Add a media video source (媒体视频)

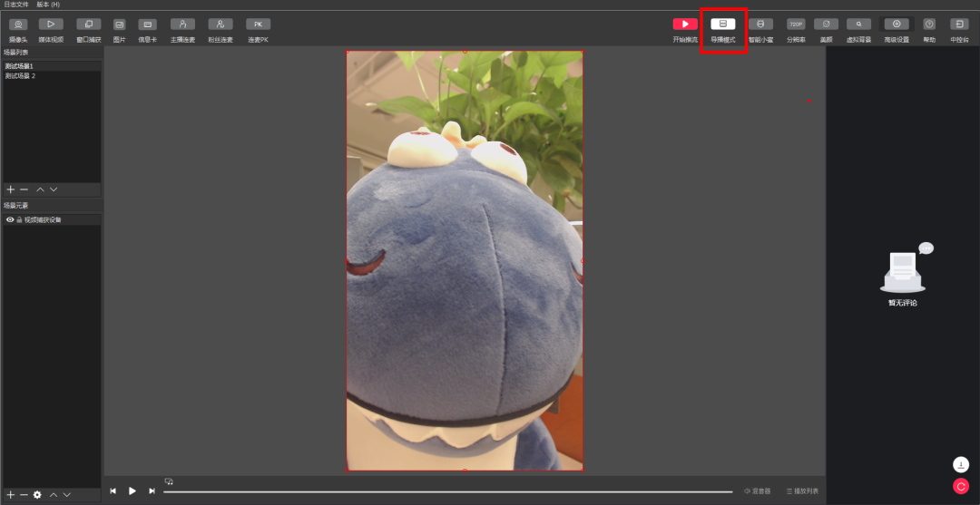(51, 30)
